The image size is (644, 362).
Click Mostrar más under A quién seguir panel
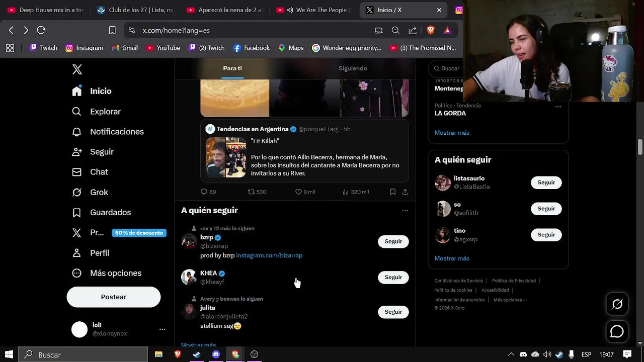click(x=452, y=258)
